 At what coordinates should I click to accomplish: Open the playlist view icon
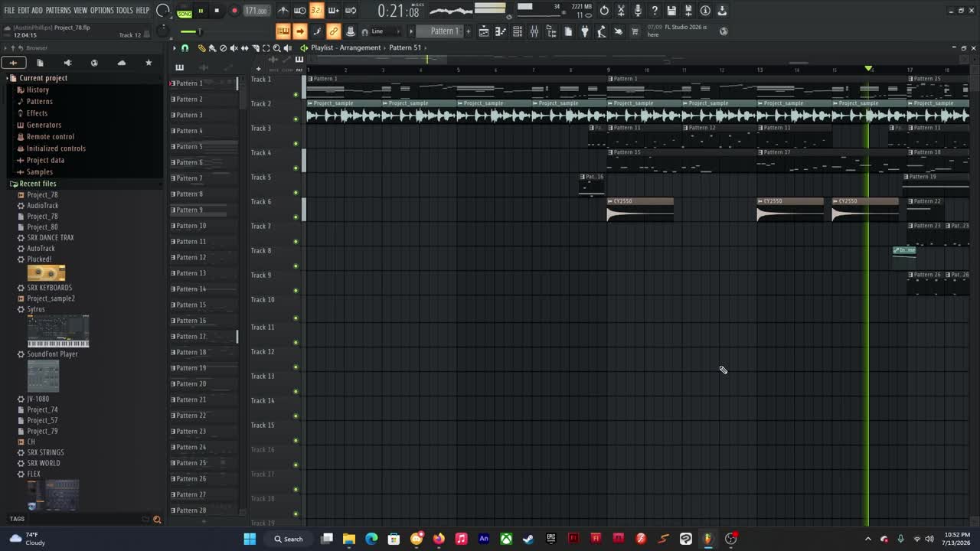pyautogui.click(x=484, y=31)
